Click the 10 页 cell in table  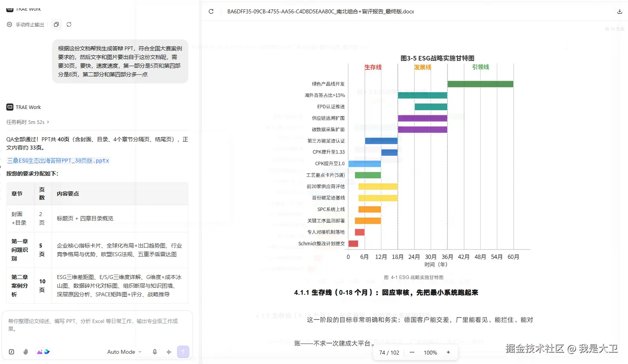coord(43,286)
